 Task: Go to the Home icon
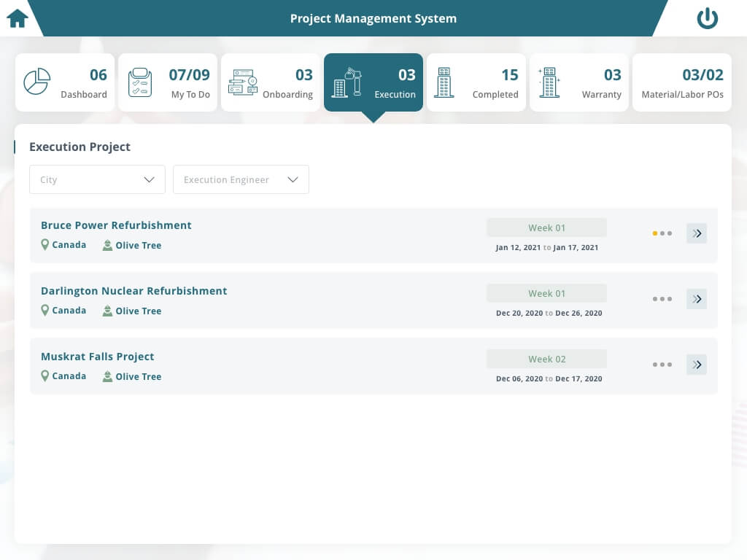[18, 18]
